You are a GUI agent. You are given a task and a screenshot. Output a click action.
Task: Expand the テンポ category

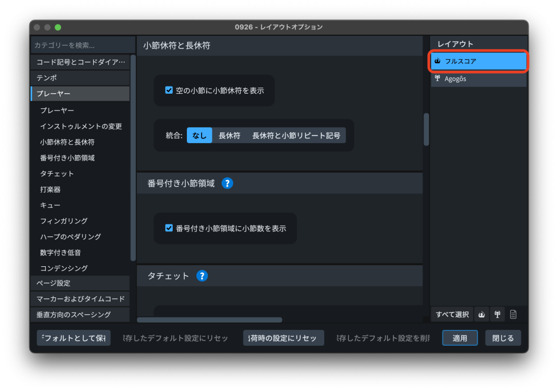[80, 78]
